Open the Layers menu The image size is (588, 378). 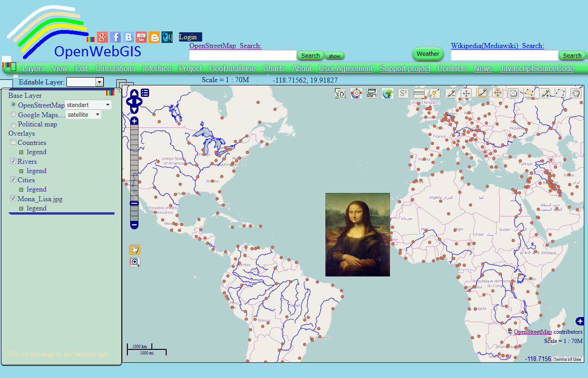[x=33, y=68]
